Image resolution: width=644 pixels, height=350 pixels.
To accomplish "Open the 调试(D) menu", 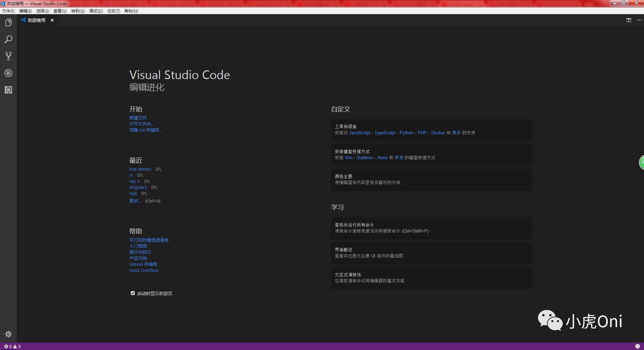I will pyautogui.click(x=96, y=11).
